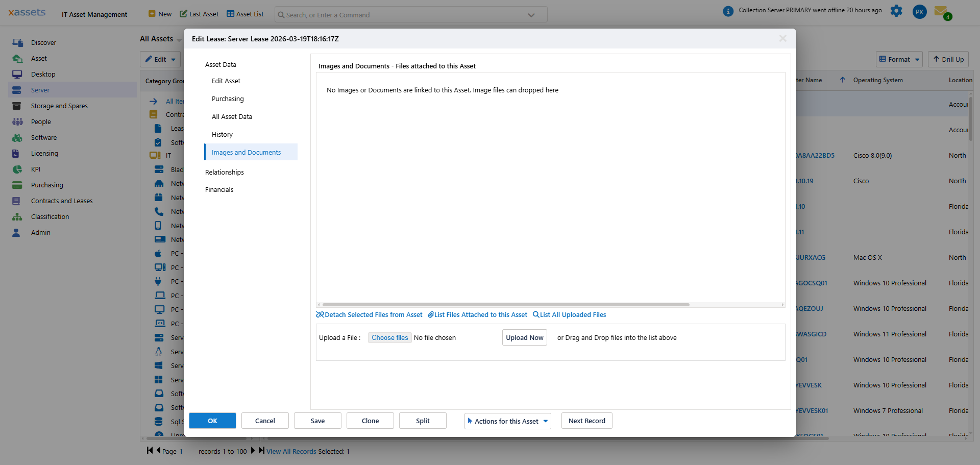Click Choose files to upload a file
Image resolution: width=980 pixels, height=465 pixels.
(389, 337)
